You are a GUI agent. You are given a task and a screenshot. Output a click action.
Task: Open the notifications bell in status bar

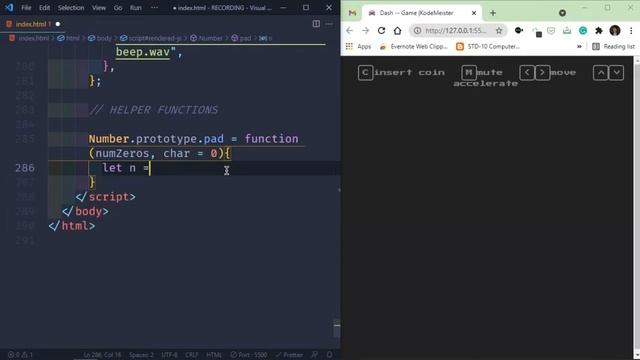coord(329,355)
